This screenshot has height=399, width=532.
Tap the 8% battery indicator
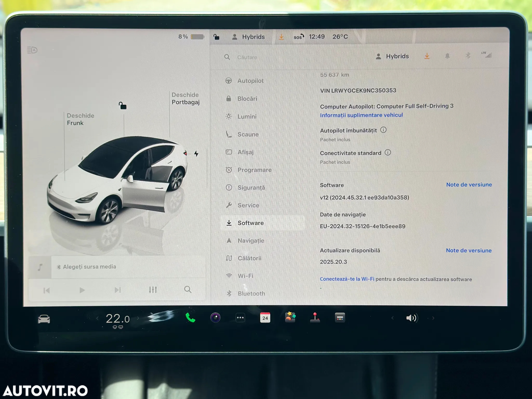tap(191, 37)
